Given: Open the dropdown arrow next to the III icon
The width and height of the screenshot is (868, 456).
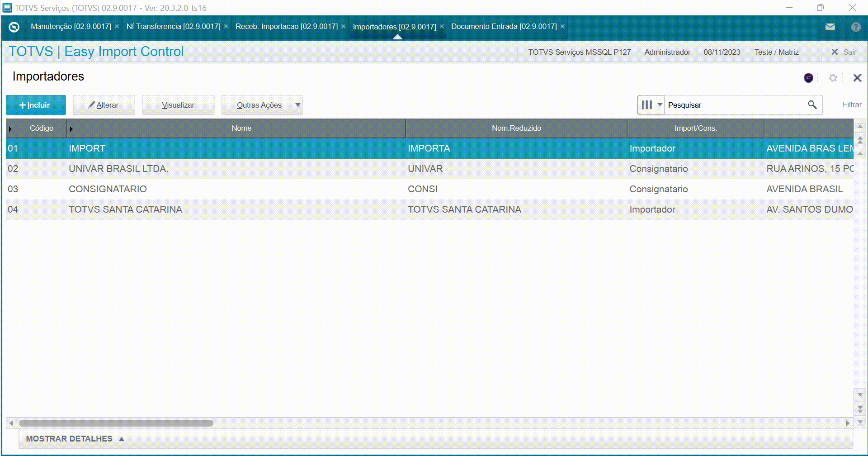Looking at the screenshot, I should point(659,104).
